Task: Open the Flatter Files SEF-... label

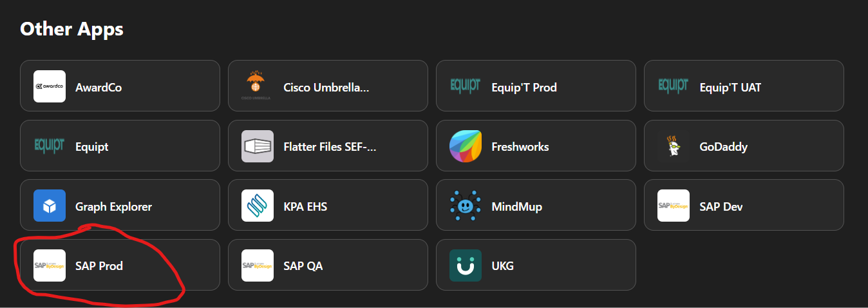Action: pos(330,147)
